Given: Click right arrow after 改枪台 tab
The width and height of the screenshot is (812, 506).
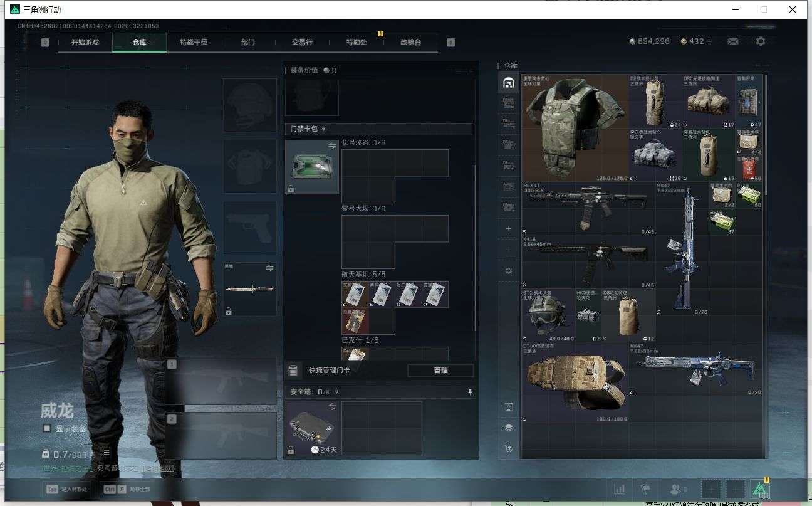Looking at the screenshot, I should pos(450,43).
